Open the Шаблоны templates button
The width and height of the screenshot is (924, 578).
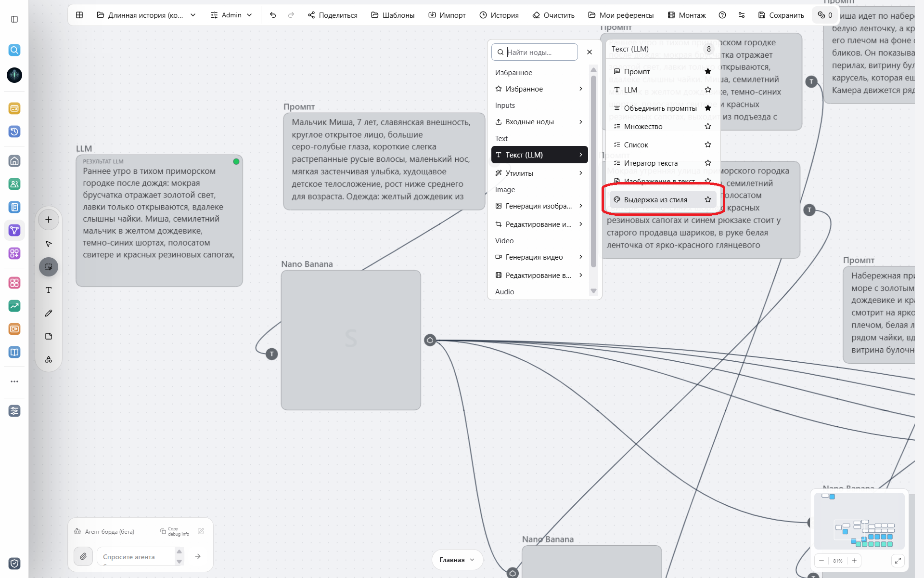pyautogui.click(x=393, y=15)
